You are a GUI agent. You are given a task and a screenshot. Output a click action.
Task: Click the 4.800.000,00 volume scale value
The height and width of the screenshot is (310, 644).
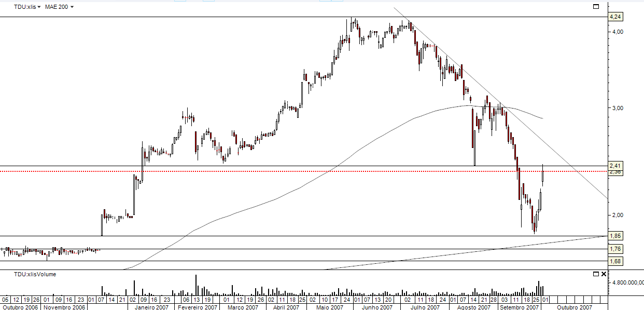[x=627, y=284]
